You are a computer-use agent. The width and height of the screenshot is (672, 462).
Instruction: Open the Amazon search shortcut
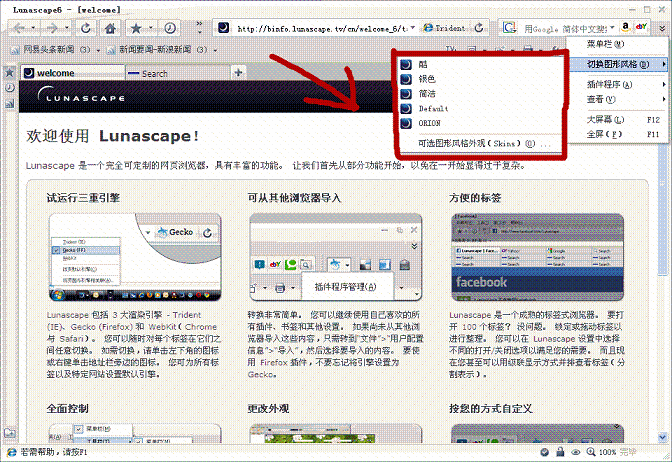point(626,27)
